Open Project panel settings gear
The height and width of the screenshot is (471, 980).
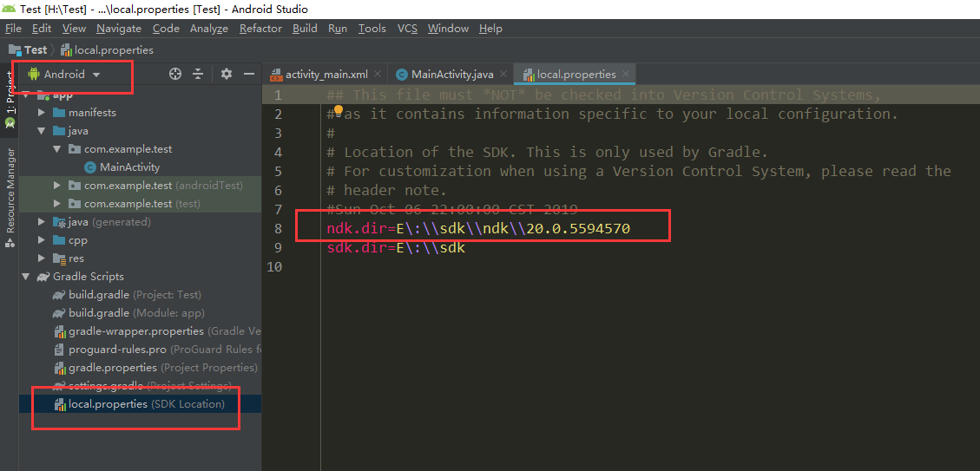227,75
